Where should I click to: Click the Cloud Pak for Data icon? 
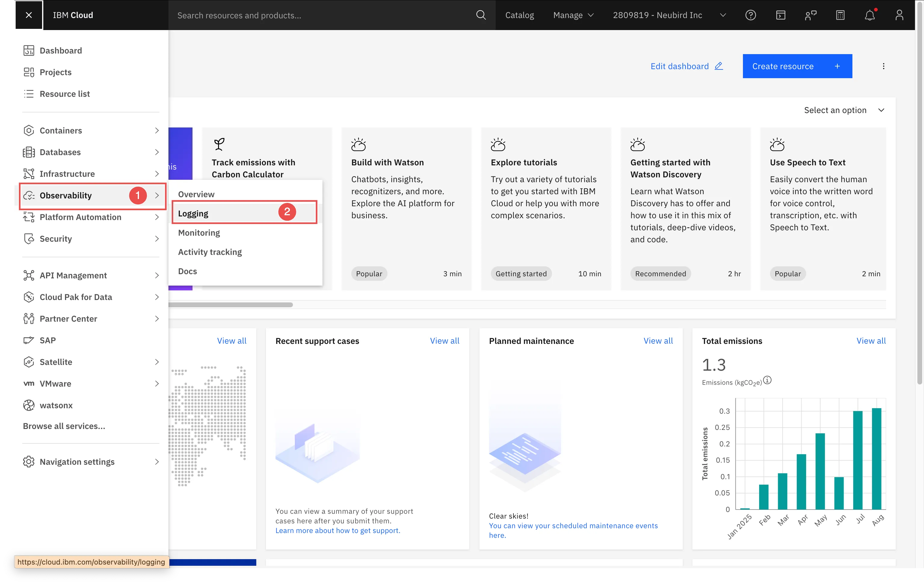pyautogui.click(x=29, y=297)
